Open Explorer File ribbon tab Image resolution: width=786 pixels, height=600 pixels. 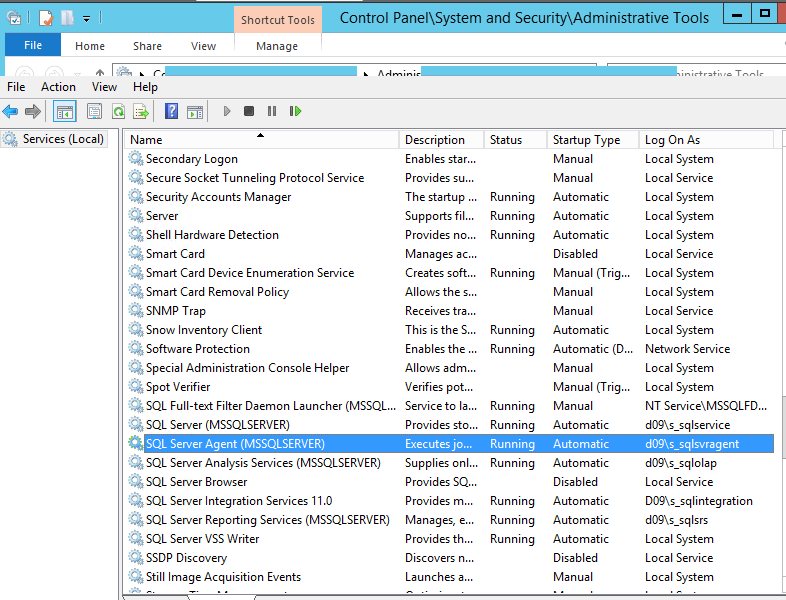pyautogui.click(x=33, y=45)
